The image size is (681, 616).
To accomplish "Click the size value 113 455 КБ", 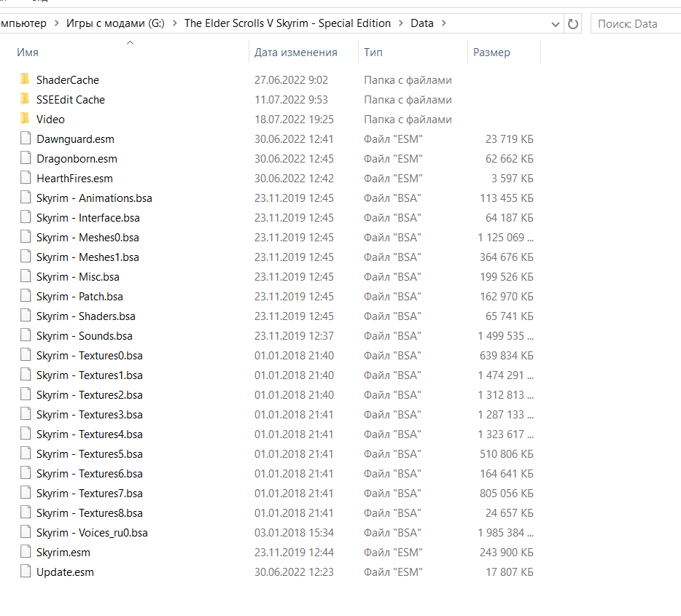I will coord(507,198).
